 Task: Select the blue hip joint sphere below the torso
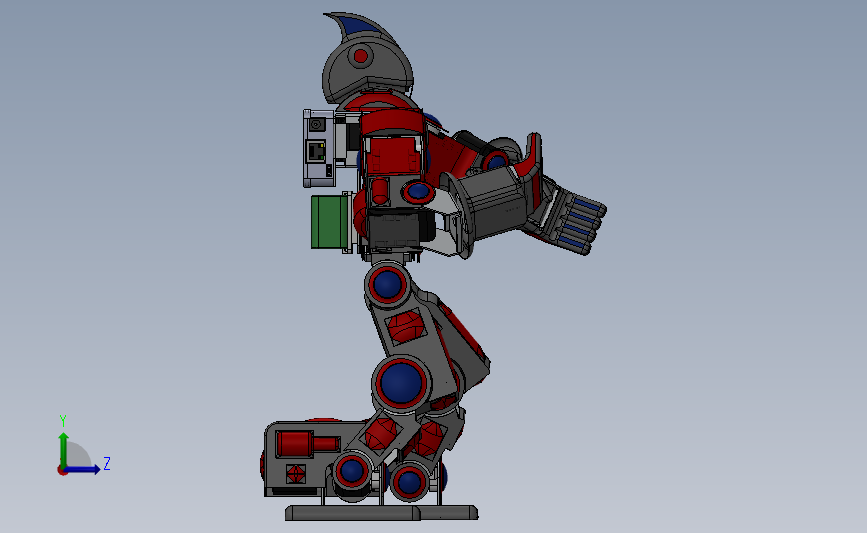pos(388,284)
